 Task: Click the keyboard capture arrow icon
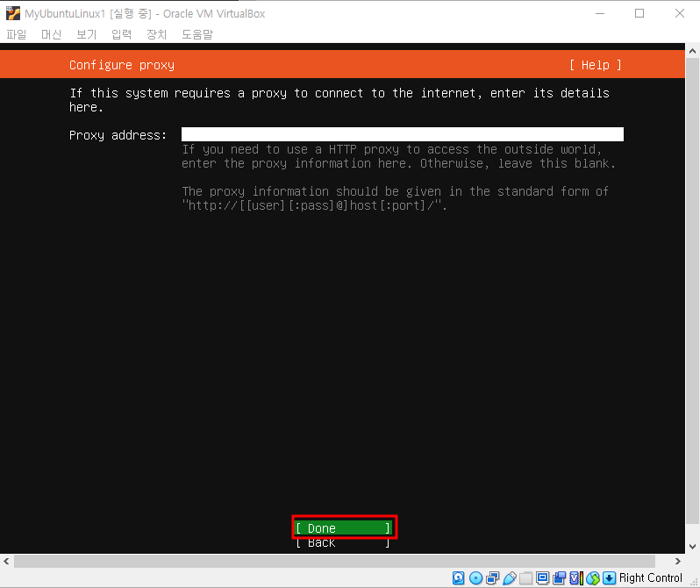pos(609,577)
